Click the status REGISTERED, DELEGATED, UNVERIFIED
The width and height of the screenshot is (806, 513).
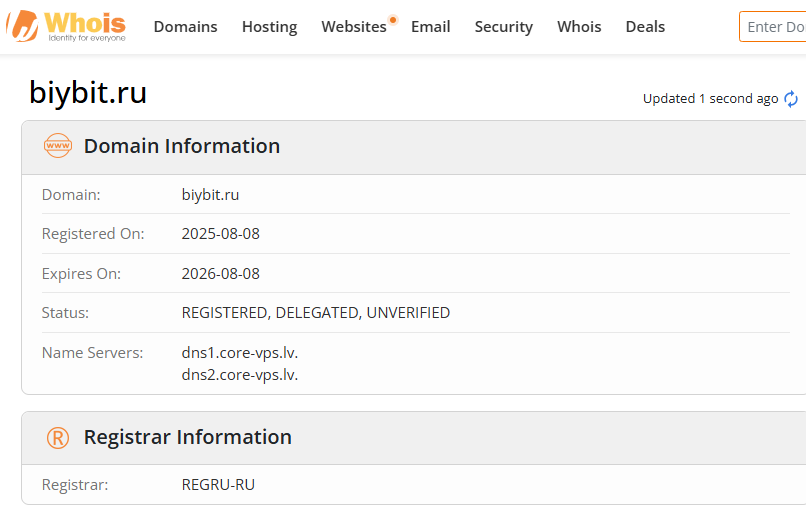pos(316,313)
